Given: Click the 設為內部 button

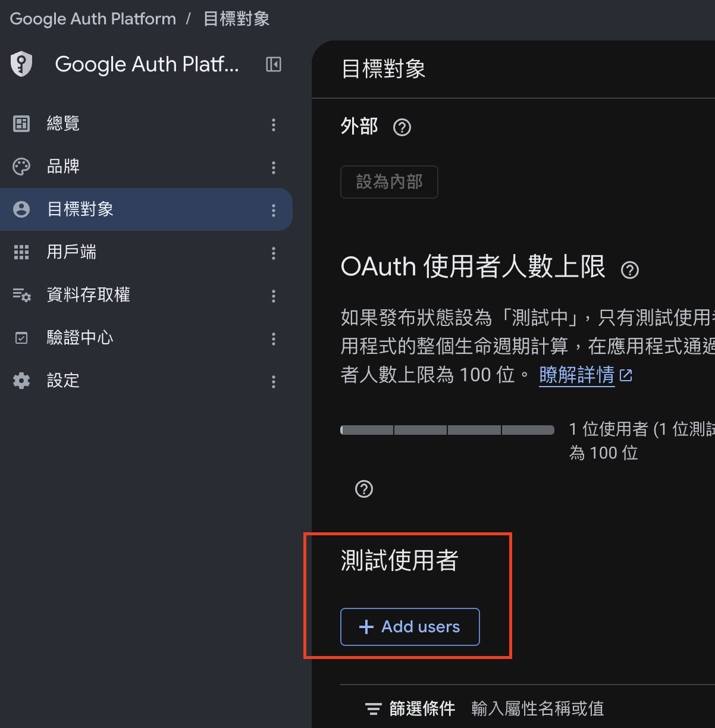Looking at the screenshot, I should pos(389,182).
